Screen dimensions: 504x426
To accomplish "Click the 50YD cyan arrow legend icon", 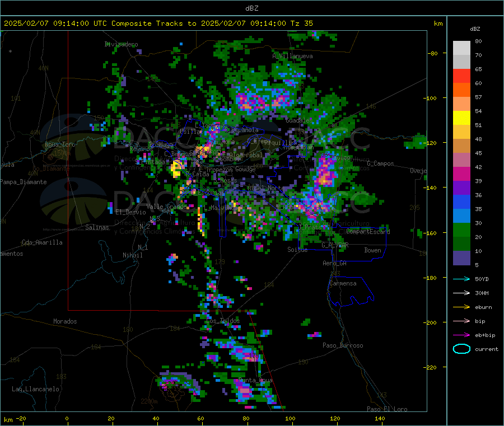I will click(x=461, y=279).
